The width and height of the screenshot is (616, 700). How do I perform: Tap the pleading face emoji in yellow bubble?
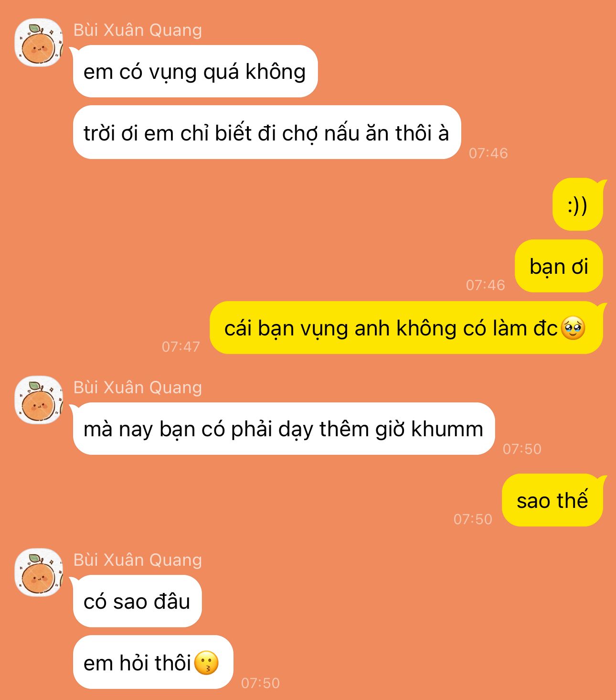coord(573,328)
